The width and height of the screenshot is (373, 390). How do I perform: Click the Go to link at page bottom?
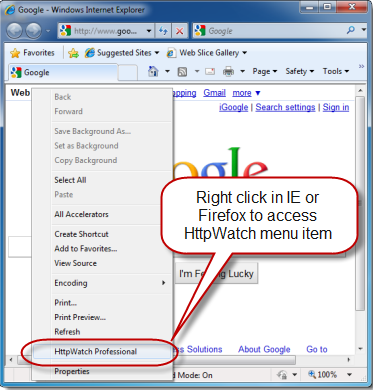pyautogui.click(x=317, y=349)
